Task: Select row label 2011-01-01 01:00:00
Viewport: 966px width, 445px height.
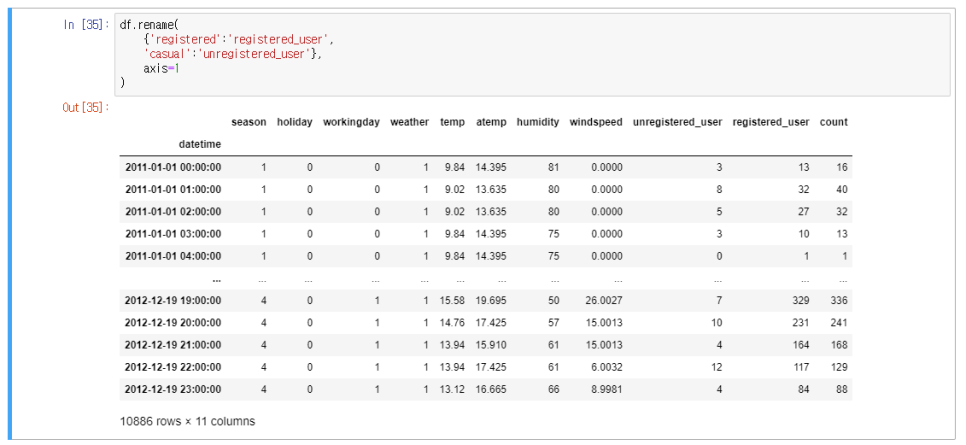Action: pos(173,189)
